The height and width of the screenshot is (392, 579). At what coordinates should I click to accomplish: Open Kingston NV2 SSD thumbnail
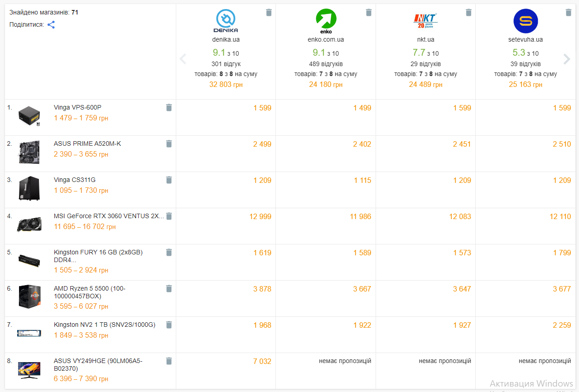click(29, 333)
